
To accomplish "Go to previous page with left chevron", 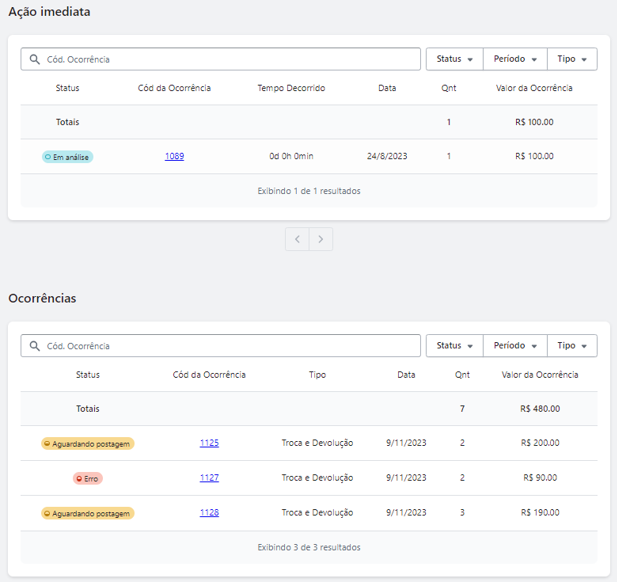I will click(x=297, y=239).
